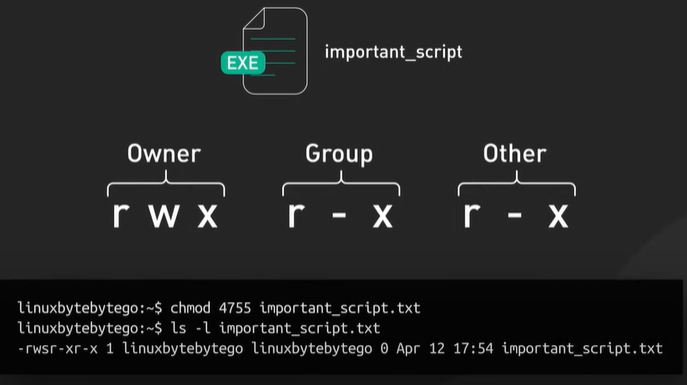Select the 'r' read permission under Group

(x=296, y=215)
